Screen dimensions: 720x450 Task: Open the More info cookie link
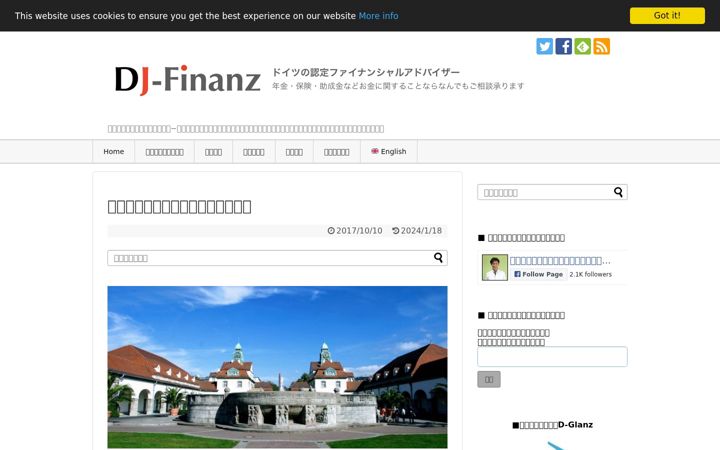tap(378, 16)
